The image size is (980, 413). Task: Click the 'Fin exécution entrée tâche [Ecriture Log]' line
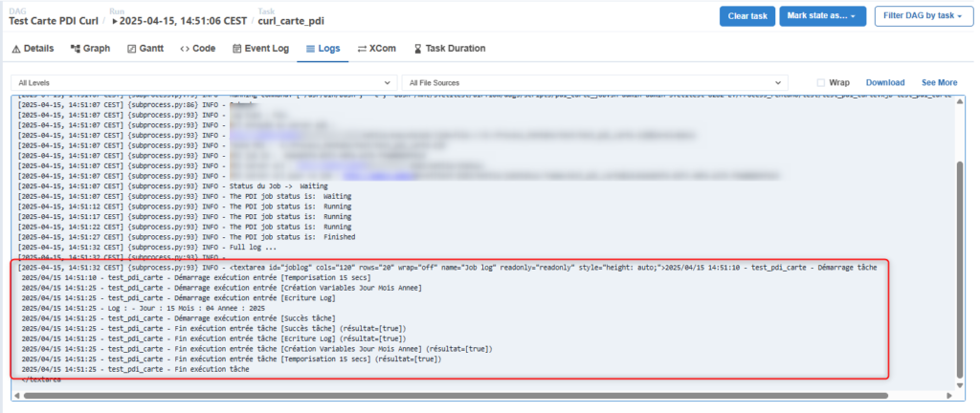(x=213, y=338)
